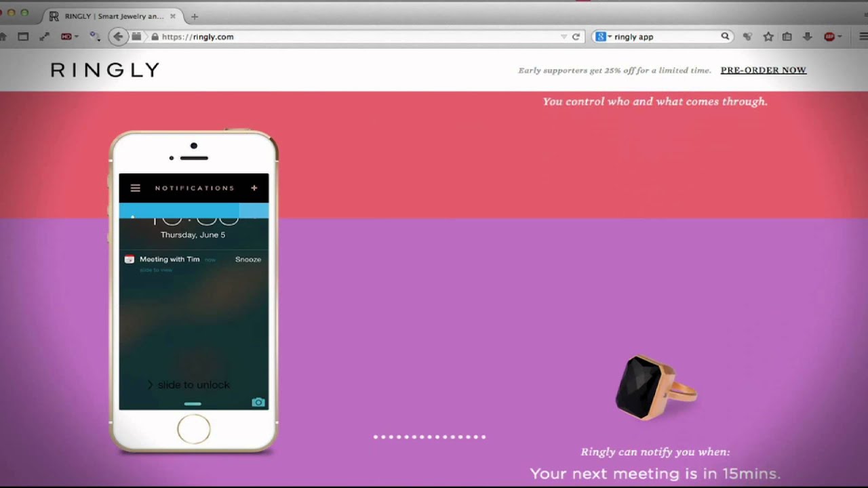Click the window rectangle toolbar icon
The image size is (868, 488).
23,37
